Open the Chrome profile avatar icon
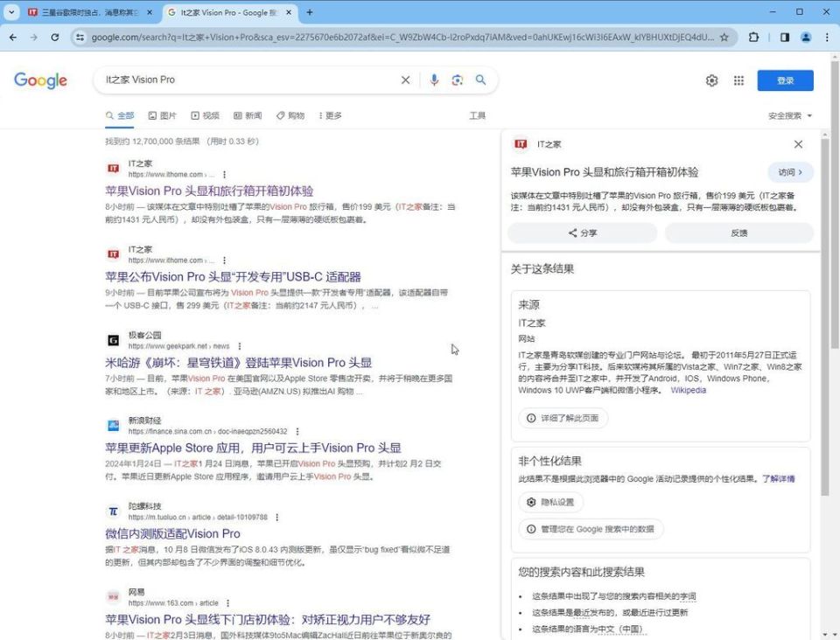Image resolution: width=840 pixels, height=640 pixels. click(806, 37)
